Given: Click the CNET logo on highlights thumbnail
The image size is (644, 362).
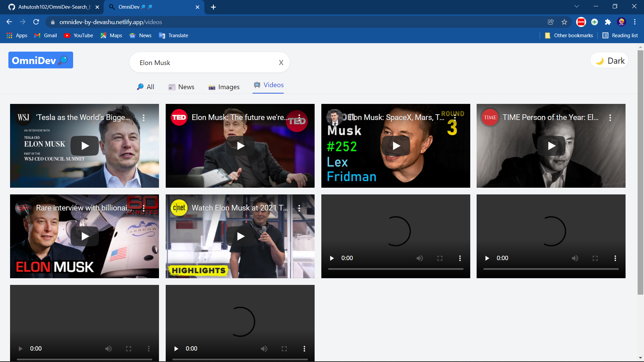Looking at the screenshot, I should point(179,208).
